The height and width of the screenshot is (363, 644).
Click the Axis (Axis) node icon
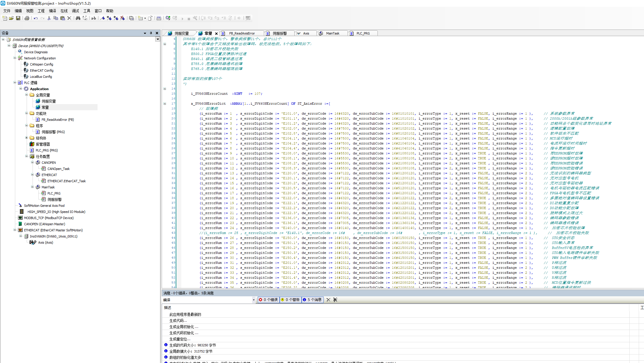coord(33,242)
